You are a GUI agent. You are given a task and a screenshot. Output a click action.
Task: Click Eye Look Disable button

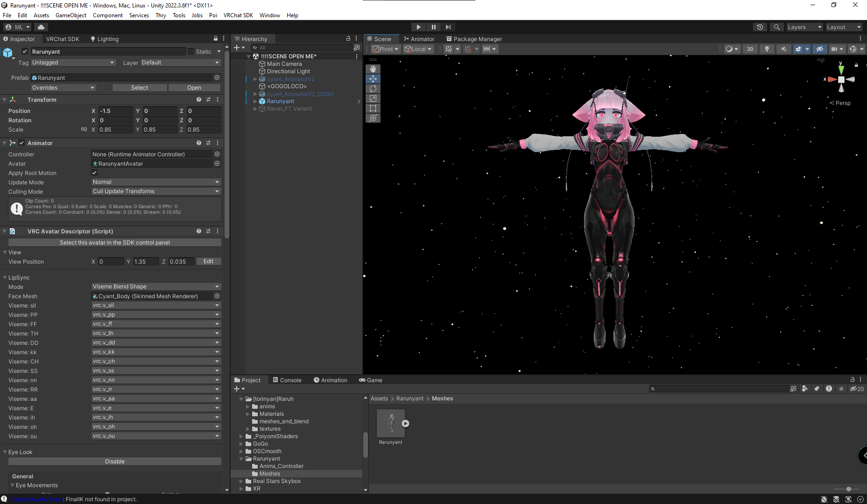click(x=115, y=462)
